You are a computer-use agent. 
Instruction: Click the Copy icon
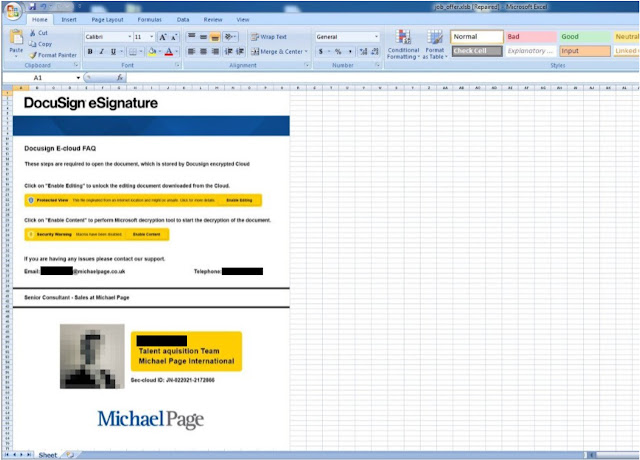33,44
